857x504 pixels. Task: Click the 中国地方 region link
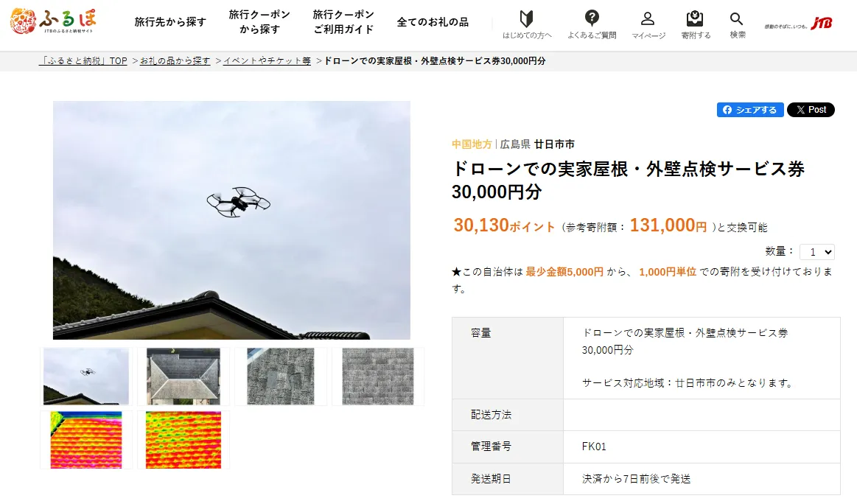[472, 144]
